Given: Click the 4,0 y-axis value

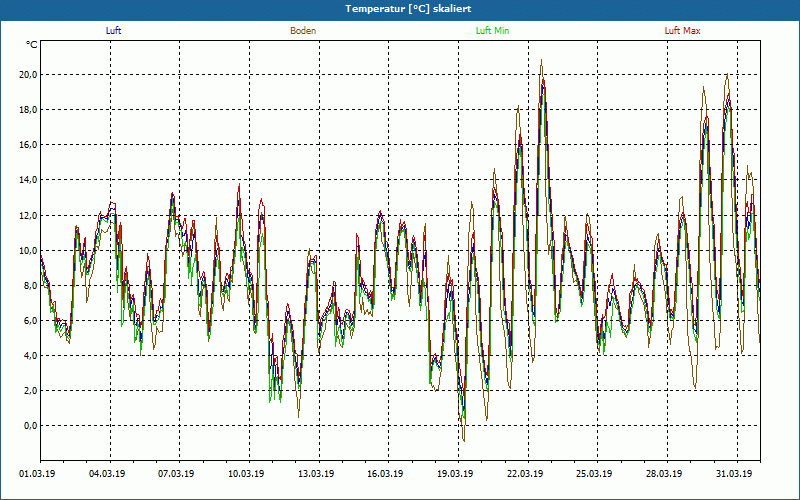Looking at the screenshot, I should click(30, 356).
